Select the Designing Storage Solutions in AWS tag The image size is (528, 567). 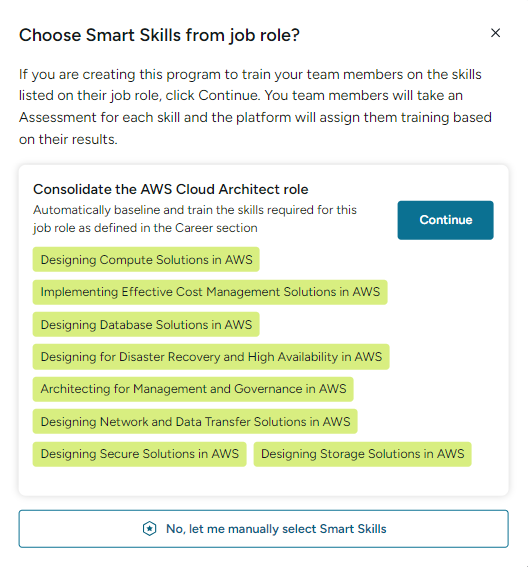362,454
